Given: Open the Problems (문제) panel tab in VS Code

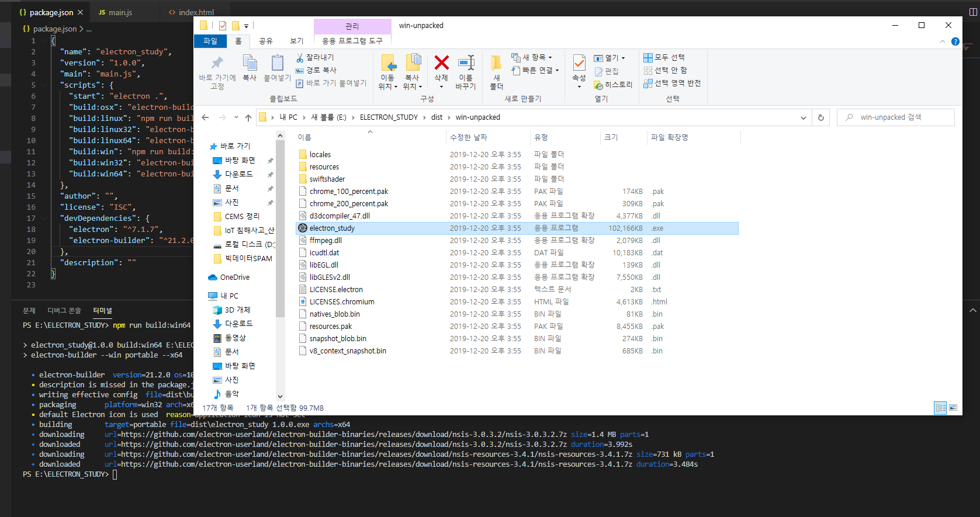Looking at the screenshot, I should pos(29,311).
